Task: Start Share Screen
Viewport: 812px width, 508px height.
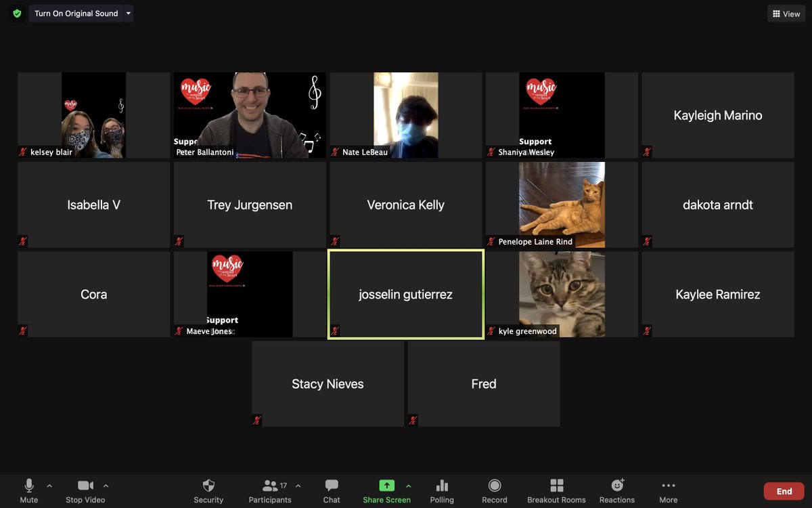Action: (x=386, y=491)
